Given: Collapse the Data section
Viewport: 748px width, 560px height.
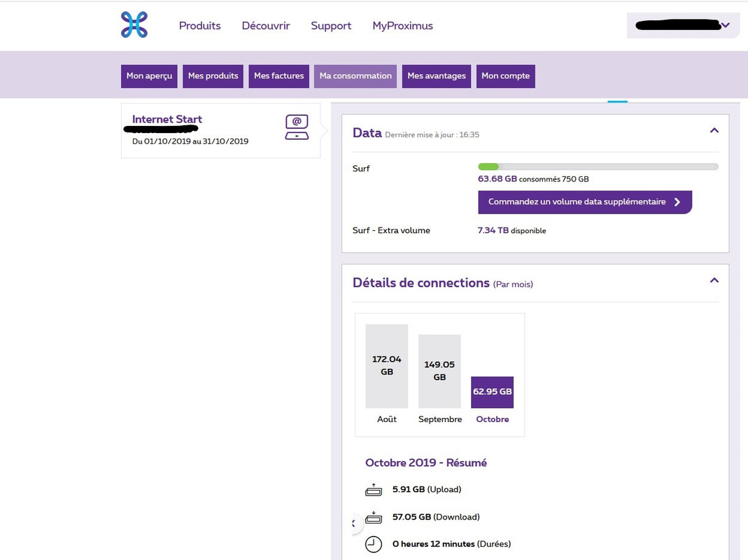Looking at the screenshot, I should pos(714,130).
